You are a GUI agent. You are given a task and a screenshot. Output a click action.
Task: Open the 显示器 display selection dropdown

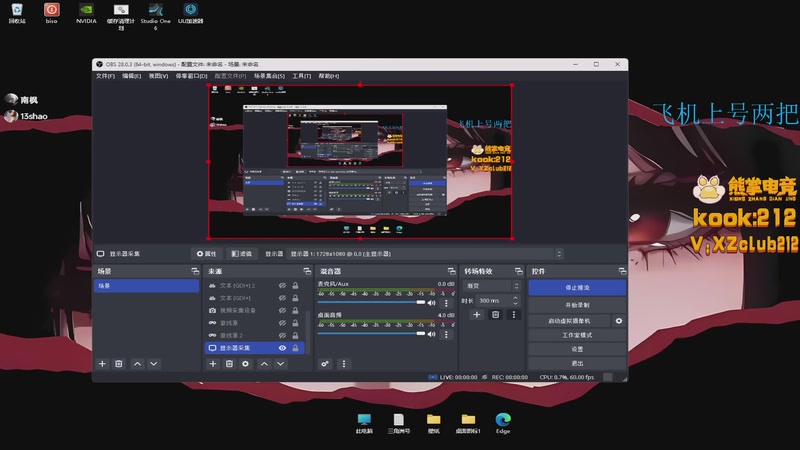(x=424, y=254)
